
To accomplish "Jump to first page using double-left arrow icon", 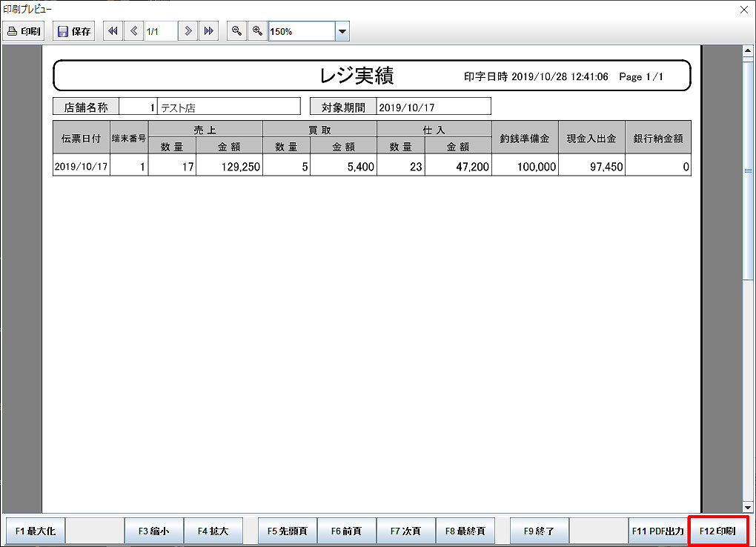I will click(113, 31).
